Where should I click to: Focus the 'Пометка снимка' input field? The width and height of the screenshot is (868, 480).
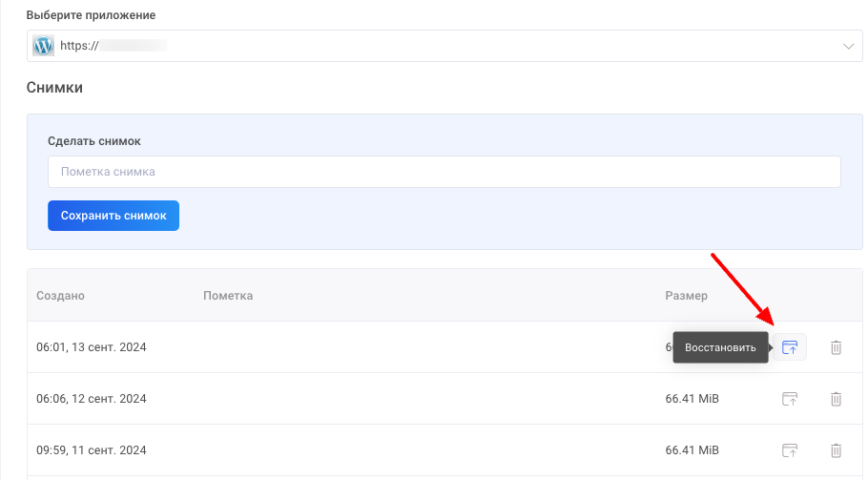tap(444, 172)
